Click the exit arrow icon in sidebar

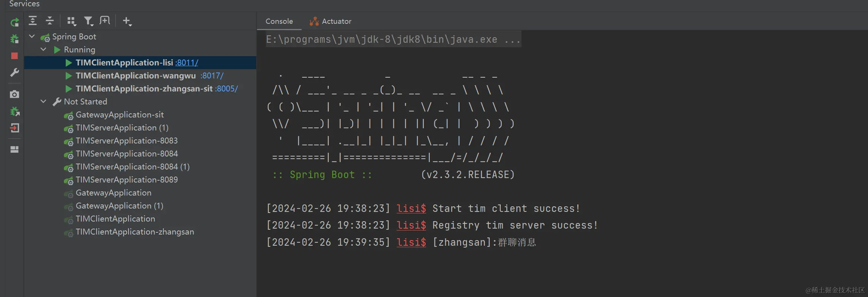pyautogui.click(x=14, y=128)
